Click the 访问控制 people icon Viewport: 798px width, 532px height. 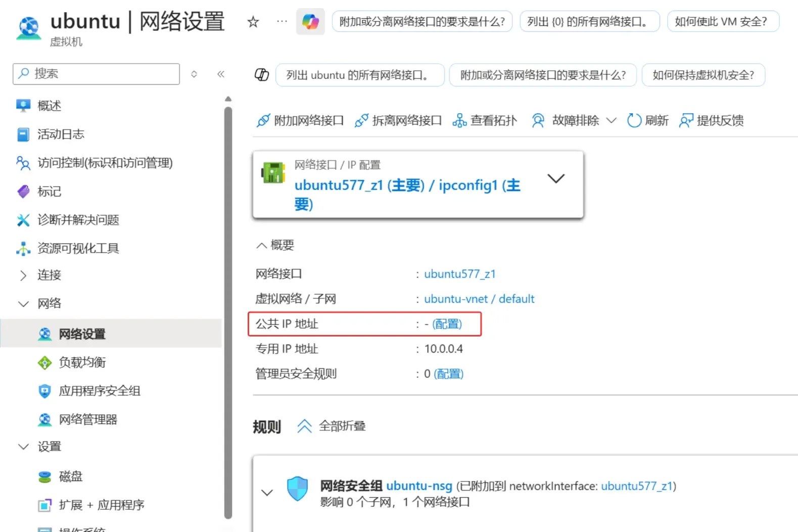coord(23,163)
